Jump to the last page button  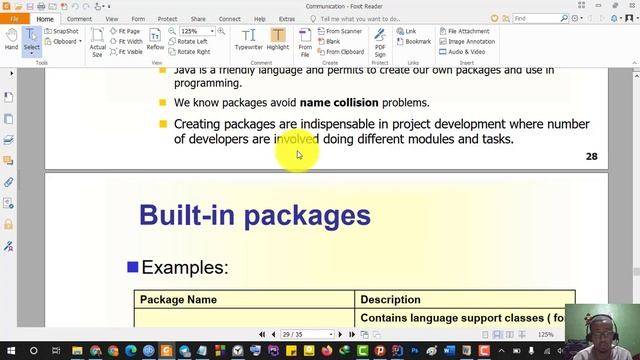(352, 334)
